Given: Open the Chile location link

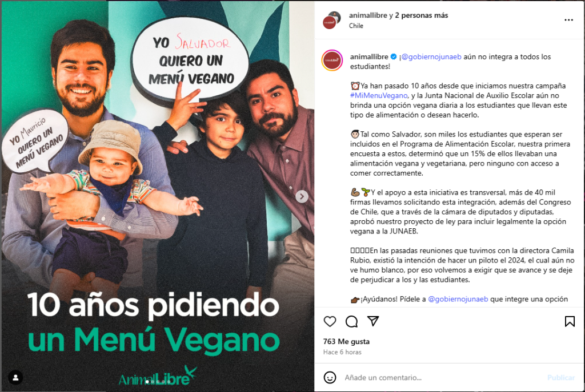Looking at the screenshot, I should pyautogui.click(x=356, y=26).
